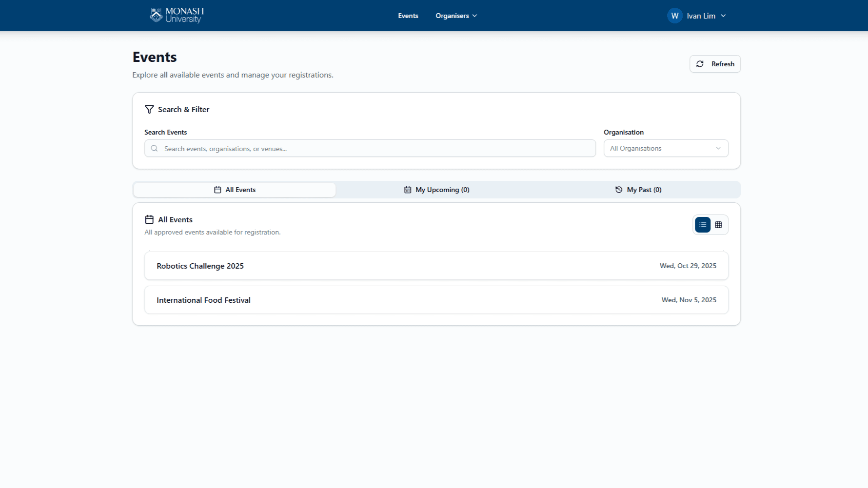The height and width of the screenshot is (488, 868).
Task: Click the refresh arrows icon
Action: [x=700, y=64]
